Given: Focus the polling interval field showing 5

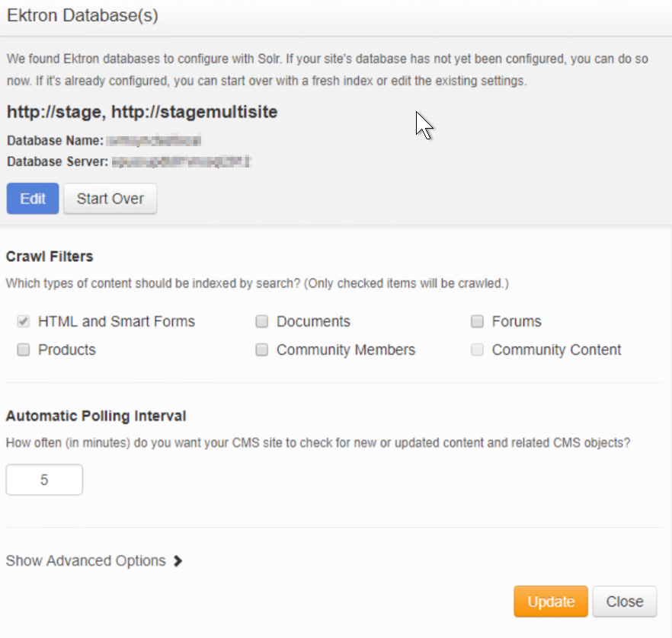Looking at the screenshot, I should pos(44,480).
